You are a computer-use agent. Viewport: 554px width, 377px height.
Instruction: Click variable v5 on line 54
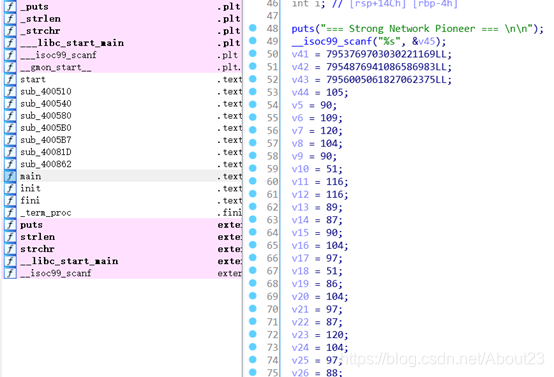coord(297,105)
